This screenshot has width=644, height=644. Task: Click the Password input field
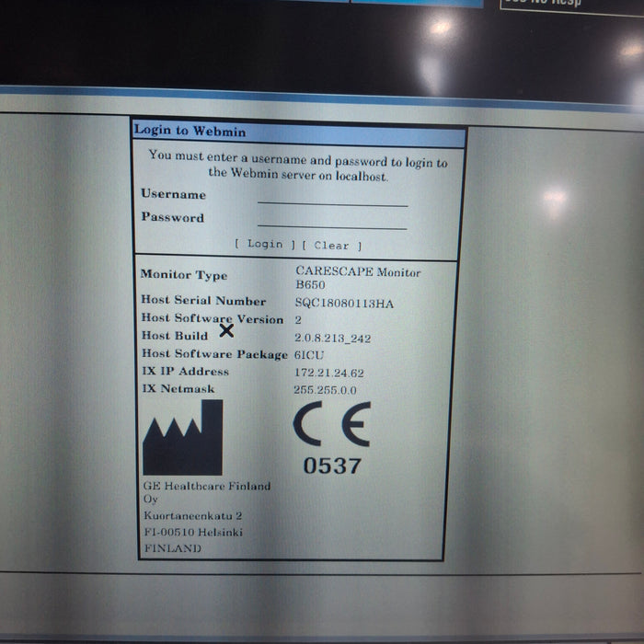click(x=332, y=221)
